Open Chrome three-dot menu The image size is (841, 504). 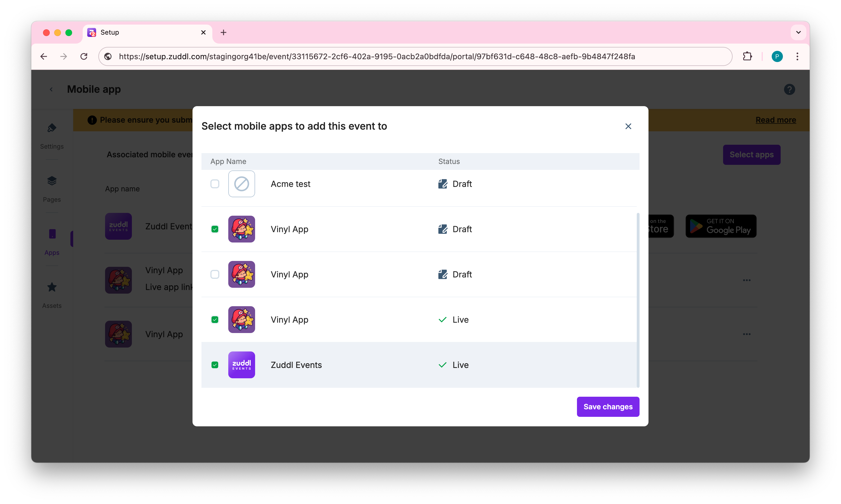(797, 56)
